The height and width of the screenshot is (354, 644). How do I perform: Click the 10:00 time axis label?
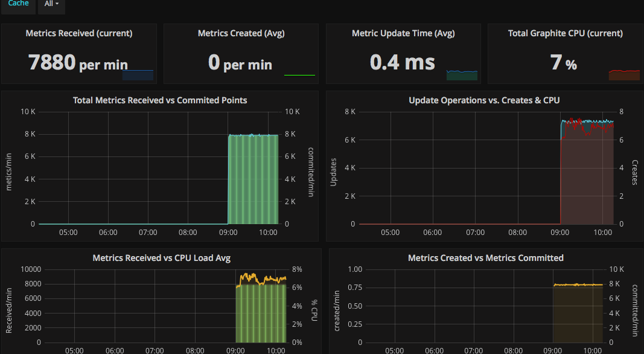coord(268,232)
